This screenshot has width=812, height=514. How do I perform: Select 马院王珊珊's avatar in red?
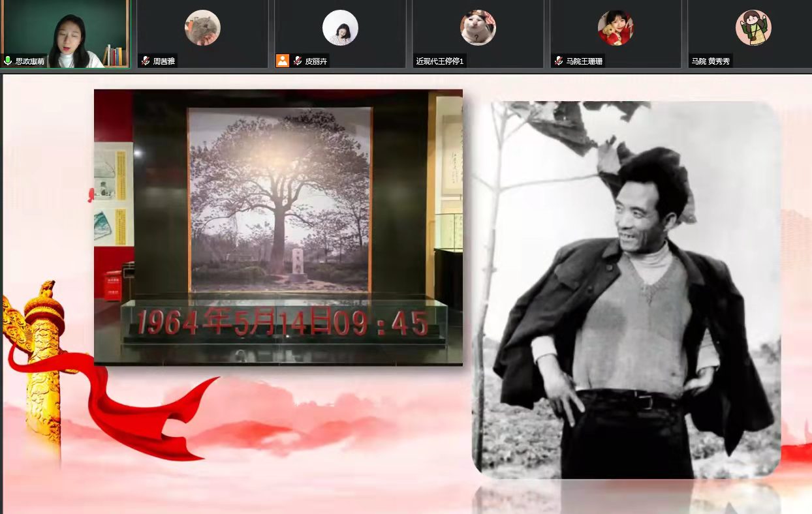tap(616, 28)
